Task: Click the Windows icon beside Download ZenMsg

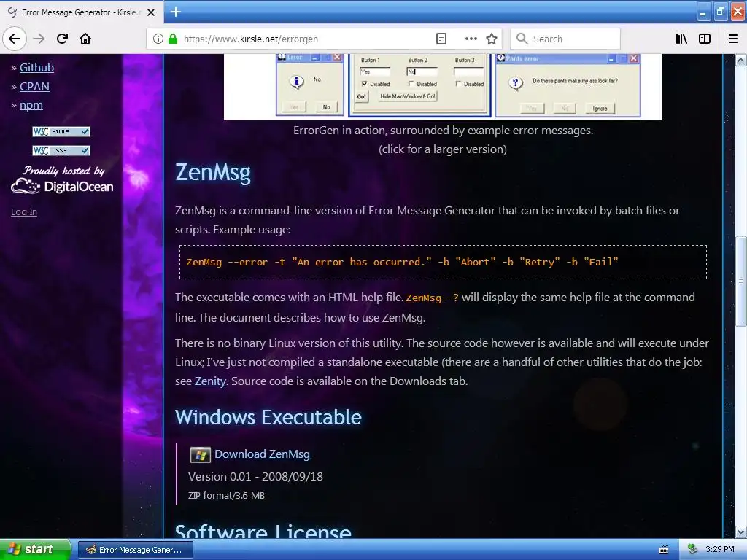Action: click(x=200, y=455)
